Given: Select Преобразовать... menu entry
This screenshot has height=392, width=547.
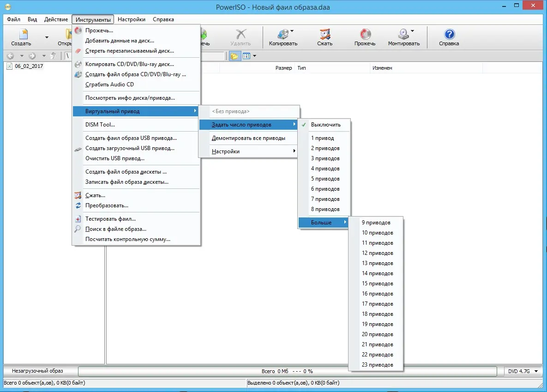Looking at the screenshot, I should click(136, 205).
